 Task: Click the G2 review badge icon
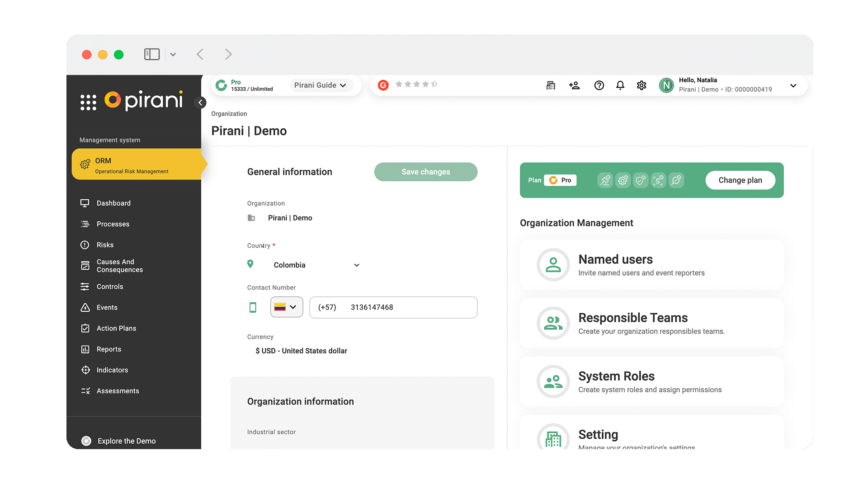click(x=383, y=85)
